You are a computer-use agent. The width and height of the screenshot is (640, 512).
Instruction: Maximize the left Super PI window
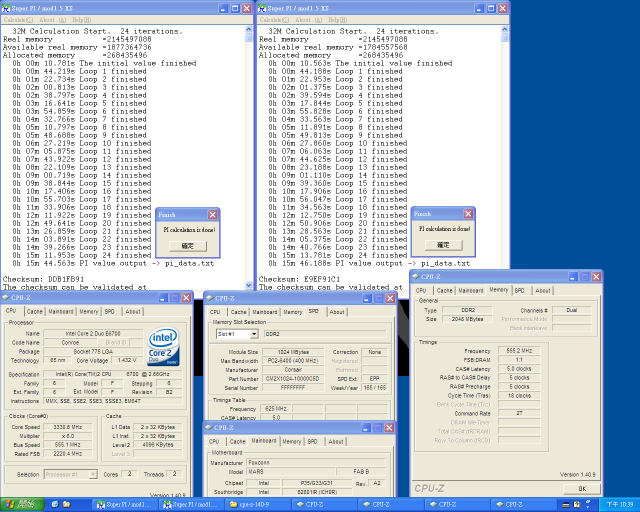pos(235,8)
